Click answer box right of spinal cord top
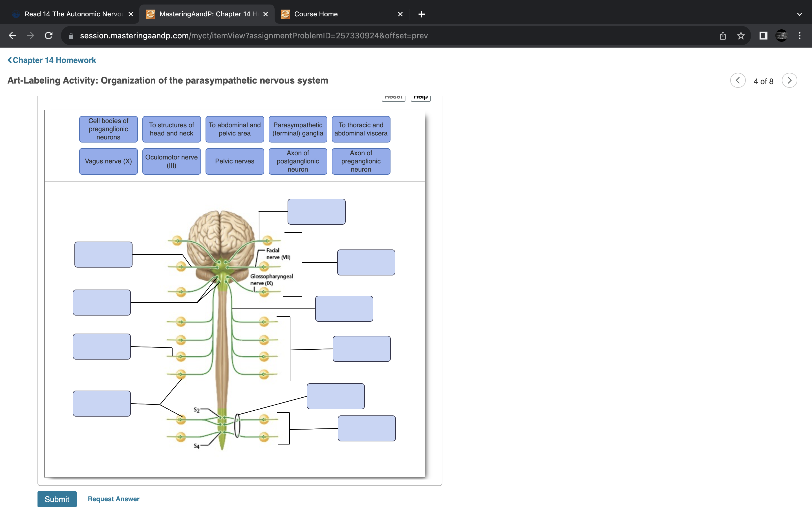The width and height of the screenshot is (812, 508). [x=344, y=309]
